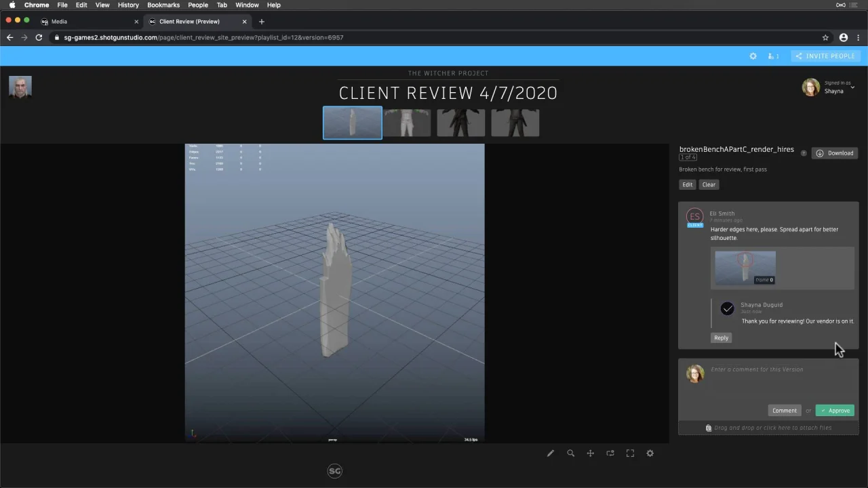Click the address bar URL

203,37
